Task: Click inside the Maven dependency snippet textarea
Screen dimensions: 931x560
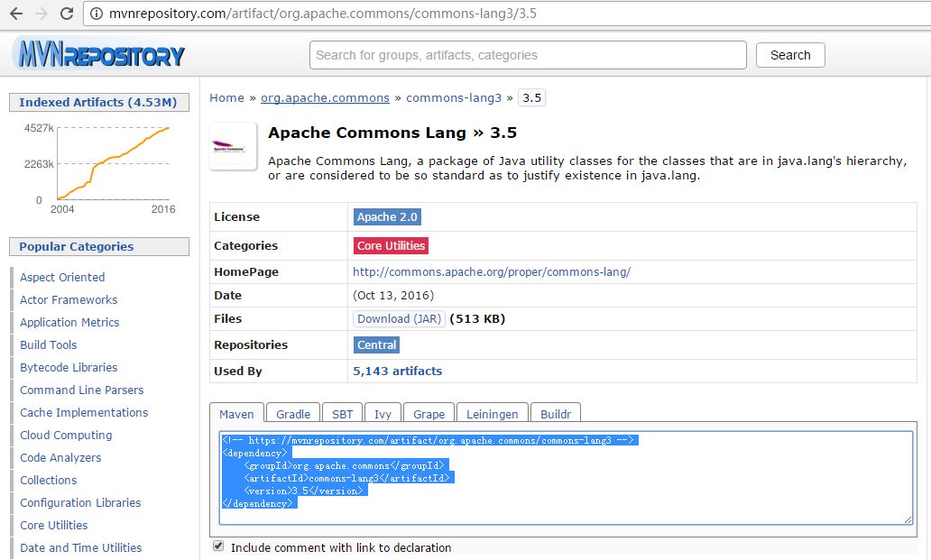Action: tap(566, 478)
